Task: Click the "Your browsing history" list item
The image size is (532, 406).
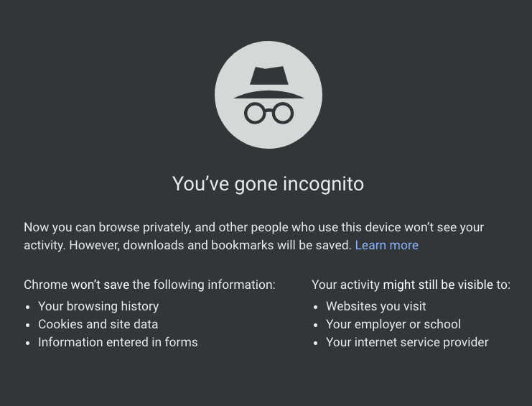Action: pyautogui.click(x=98, y=306)
